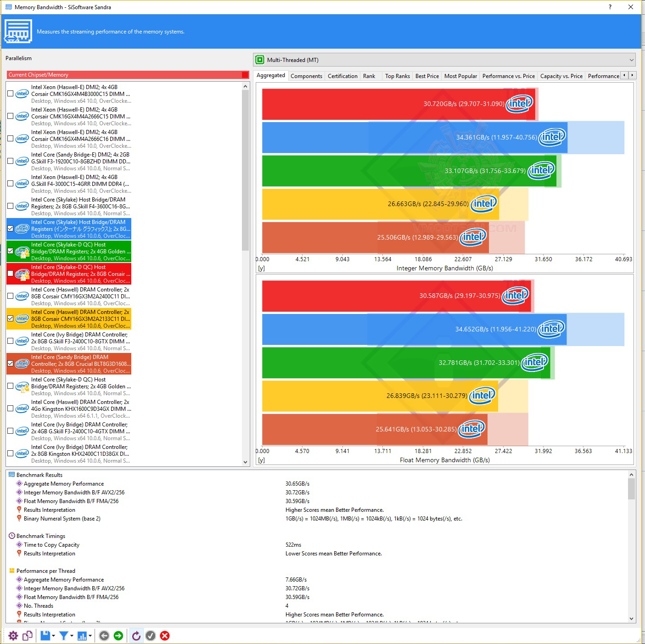Select the Best Price tab
The image size is (645, 644).
point(427,76)
